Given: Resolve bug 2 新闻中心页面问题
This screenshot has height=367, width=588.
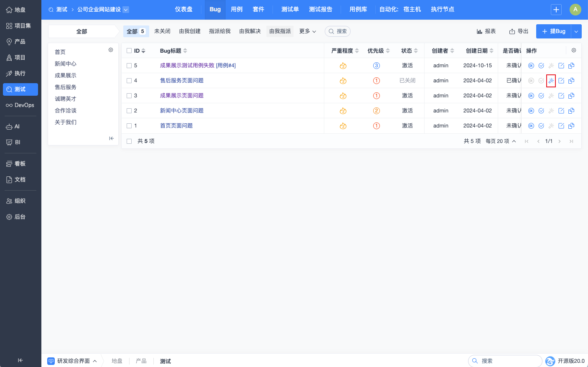Looking at the screenshot, I should 541,111.
